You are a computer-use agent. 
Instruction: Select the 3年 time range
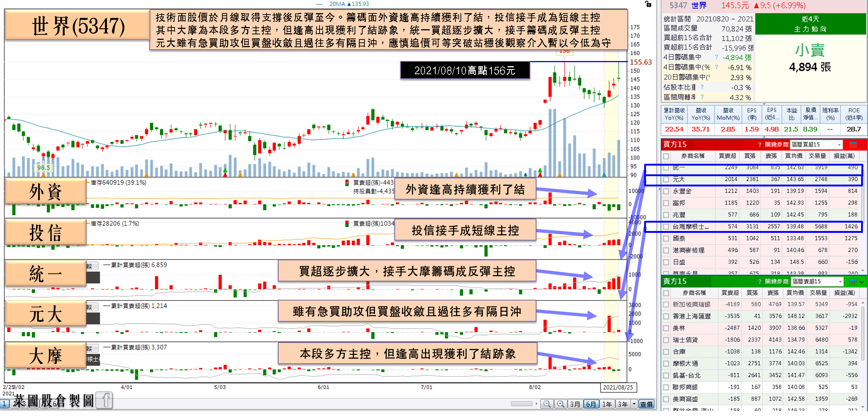[623, 404]
